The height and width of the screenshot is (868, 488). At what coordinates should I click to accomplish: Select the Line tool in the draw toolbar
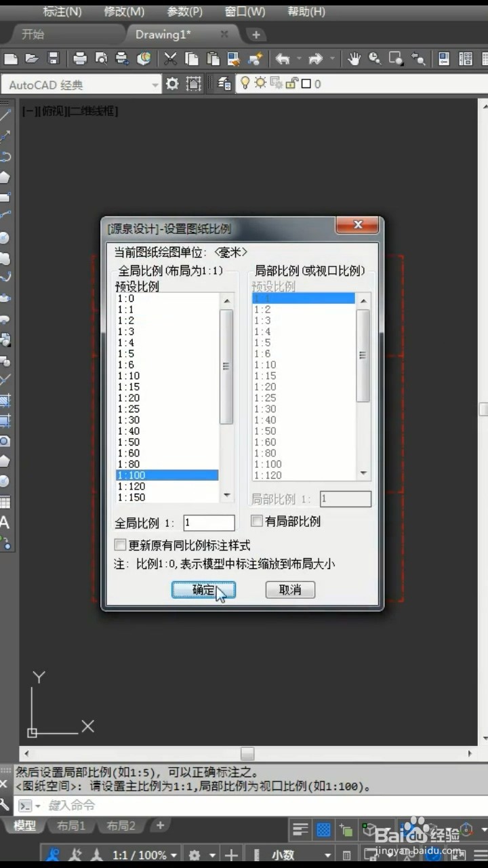tap(5, 115)
